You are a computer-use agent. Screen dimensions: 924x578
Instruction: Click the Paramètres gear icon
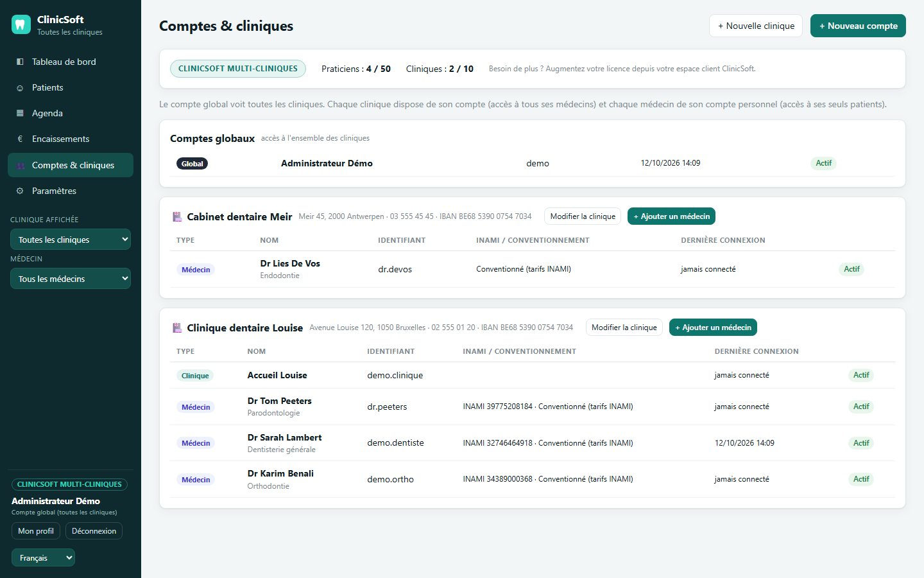pos(20,191)
